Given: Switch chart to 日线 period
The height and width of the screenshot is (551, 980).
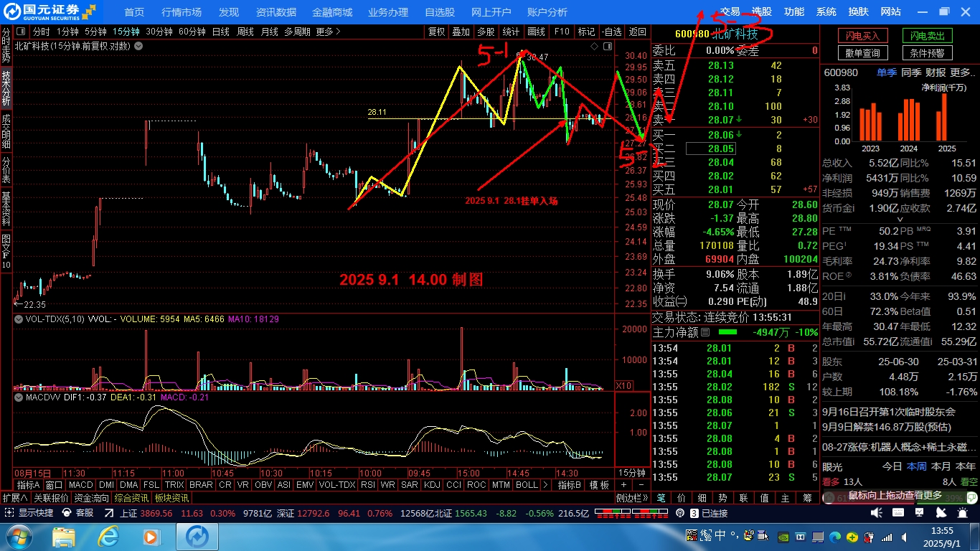Looking at the screenshot, I should (220, 32).
